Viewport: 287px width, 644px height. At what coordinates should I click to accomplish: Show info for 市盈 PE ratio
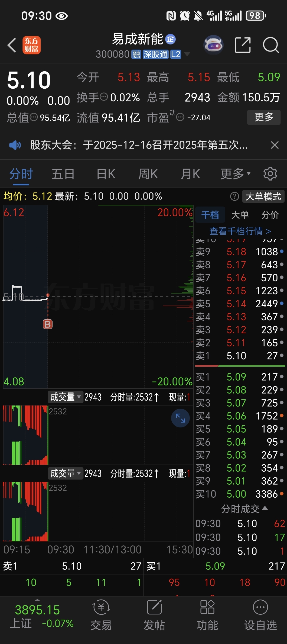[180, 117]
